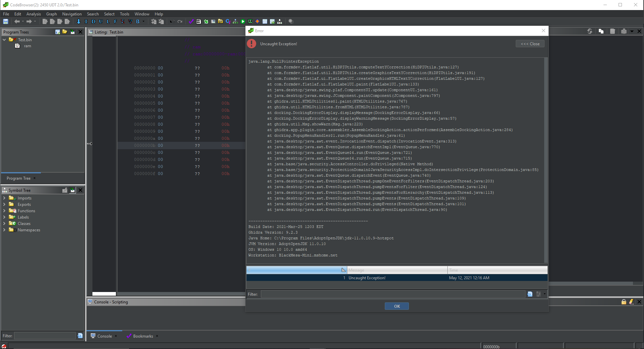Click the eraser icon near the console panel

632,302
